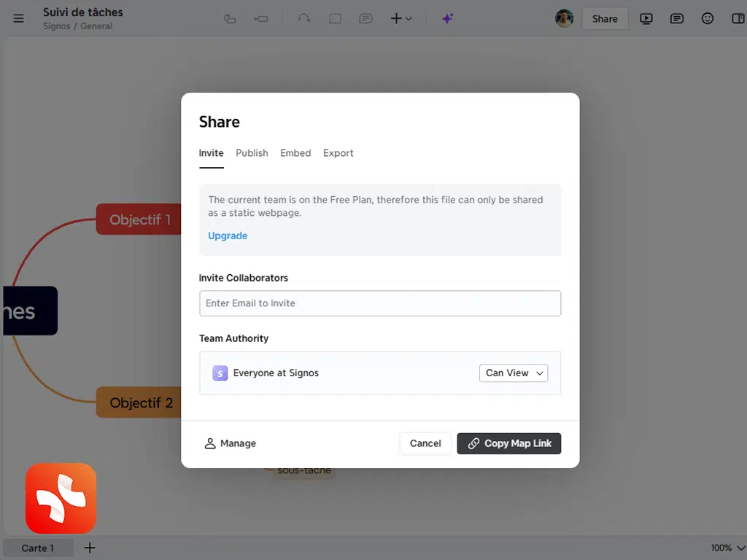Toggle the right side panel icon
The width and height of the screenshot is (747, 560).
(x=738, y=19)
